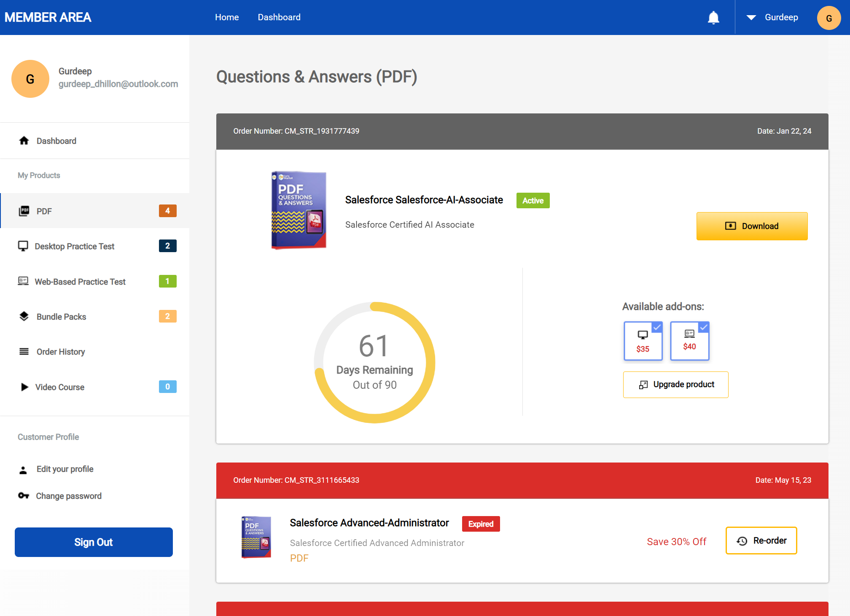Click Date: Jan 22, 24 text
This screenshot has height=616, width=850.
coord(784,131)
